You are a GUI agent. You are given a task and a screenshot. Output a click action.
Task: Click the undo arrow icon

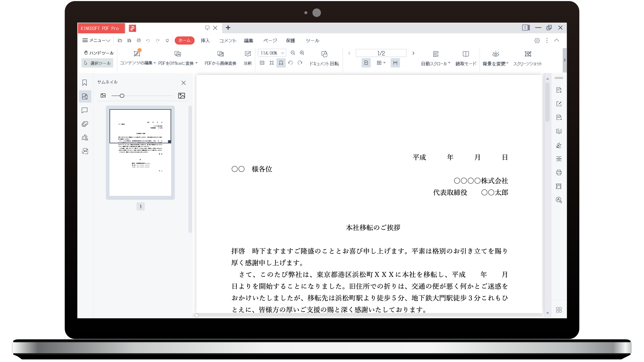pos(148,40)
